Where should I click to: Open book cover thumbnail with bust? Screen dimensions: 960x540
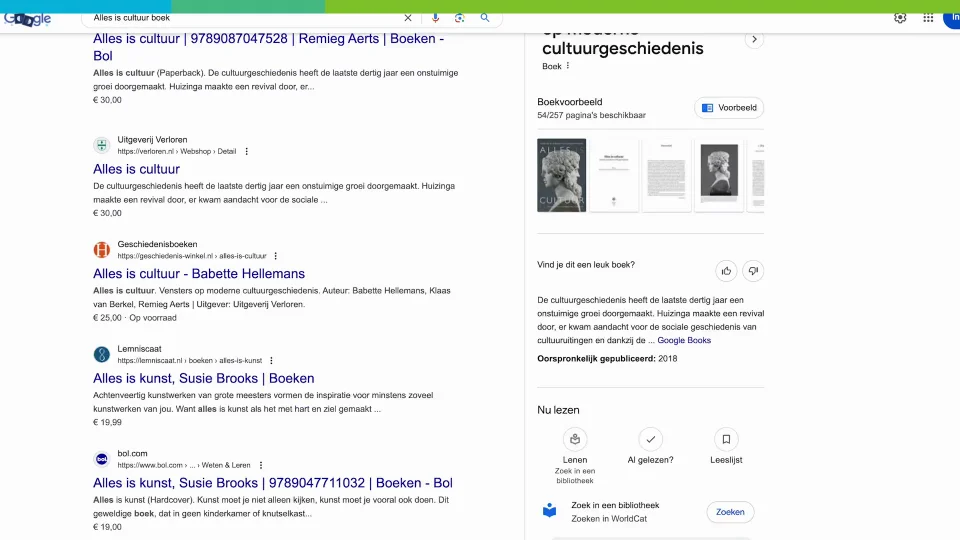click(561, 175)
